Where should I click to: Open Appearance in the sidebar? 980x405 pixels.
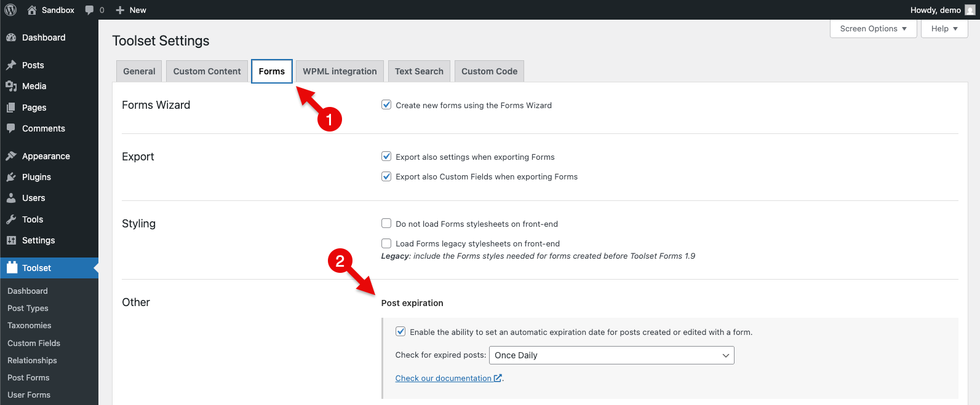(x=49, y=156)
